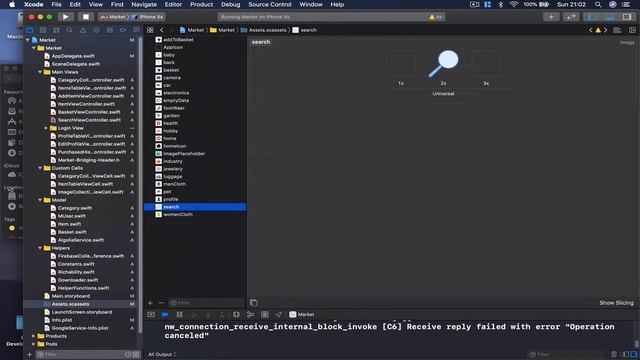
Task: Pause program execution in debug bar
Action: click(179, 314)
